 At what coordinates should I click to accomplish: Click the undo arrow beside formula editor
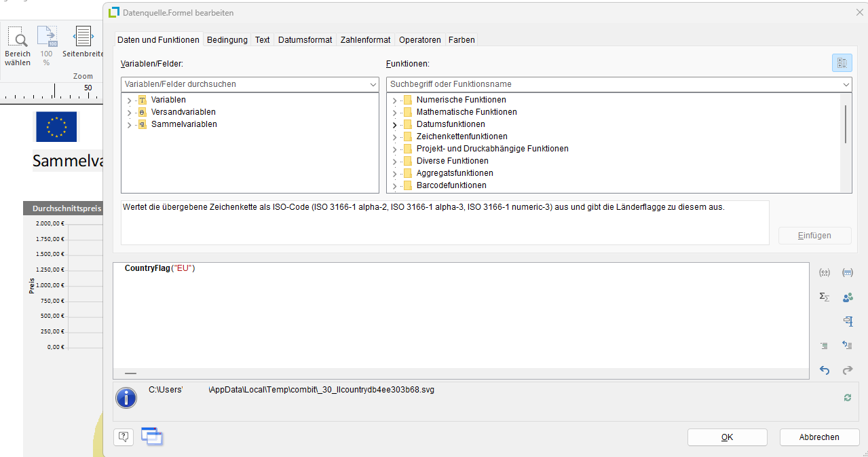pyautogui.click(x=825, y=370)
